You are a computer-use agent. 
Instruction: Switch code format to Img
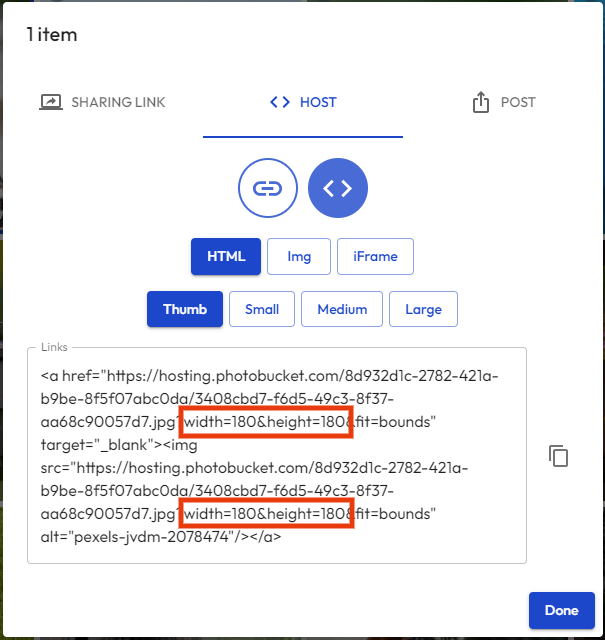[x=299, y=256]
